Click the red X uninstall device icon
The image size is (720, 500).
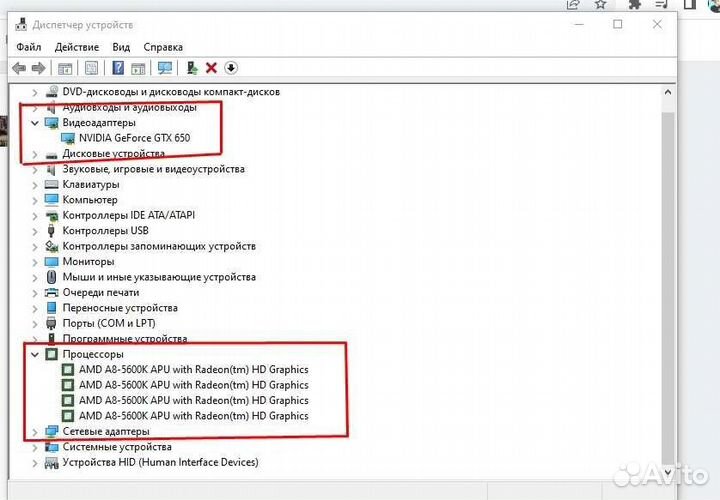(211, 68)
